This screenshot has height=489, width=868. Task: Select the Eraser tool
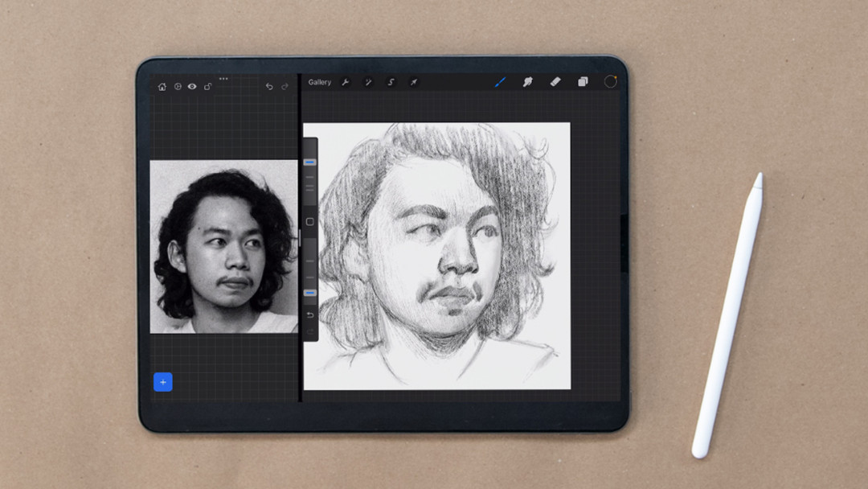coord(555,81)
